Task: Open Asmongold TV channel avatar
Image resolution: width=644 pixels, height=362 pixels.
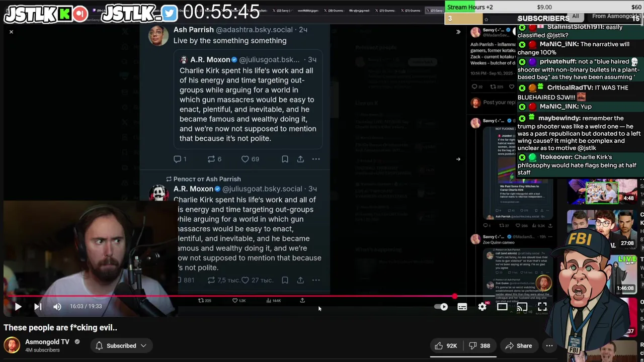Action: (x=12, y=345)
